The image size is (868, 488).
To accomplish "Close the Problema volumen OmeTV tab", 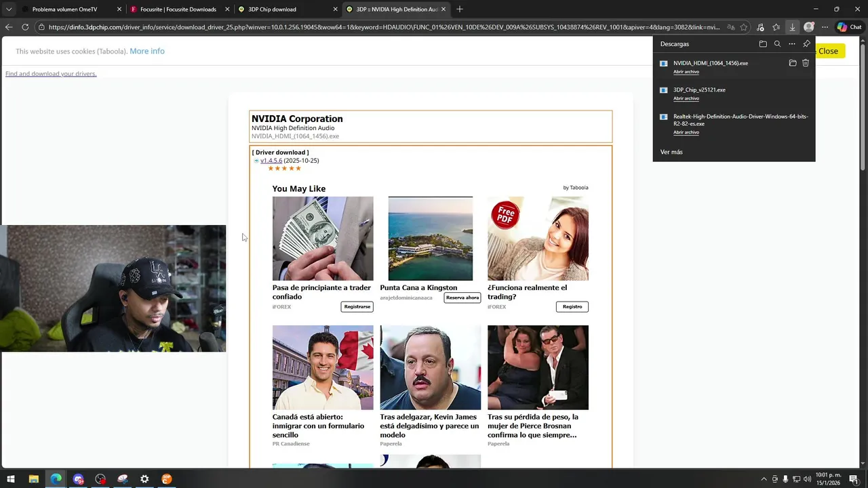I will pos(119,9).
